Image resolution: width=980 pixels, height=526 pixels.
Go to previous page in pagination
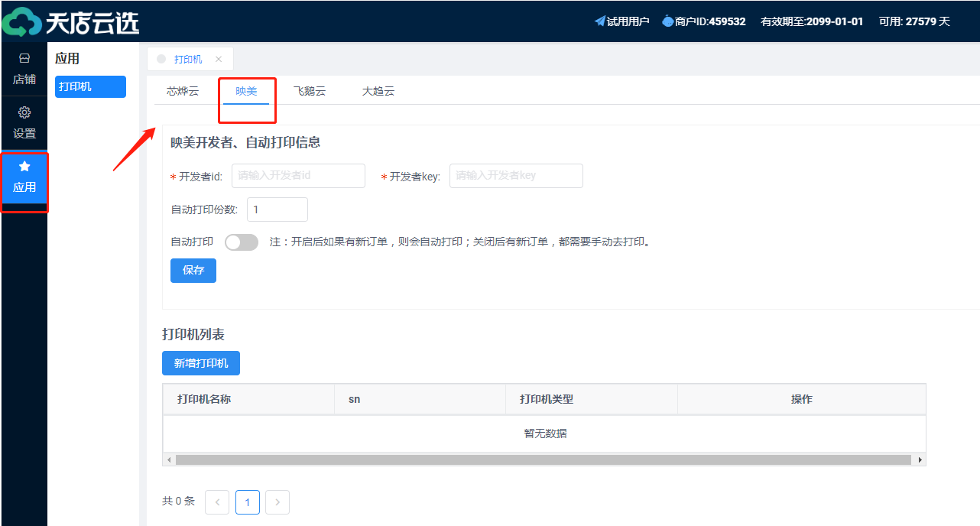click(217, 502)
